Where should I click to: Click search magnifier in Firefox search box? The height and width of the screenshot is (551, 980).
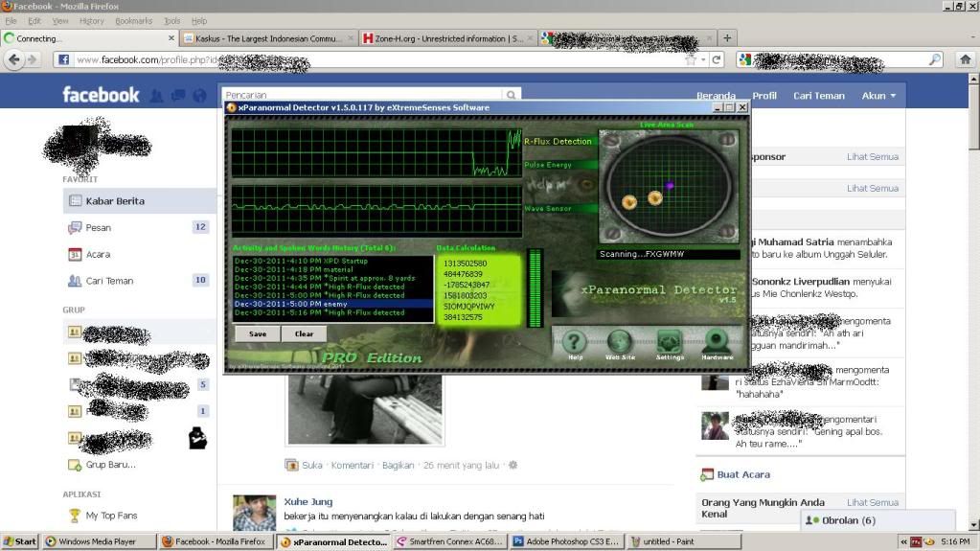coord(934,59)
